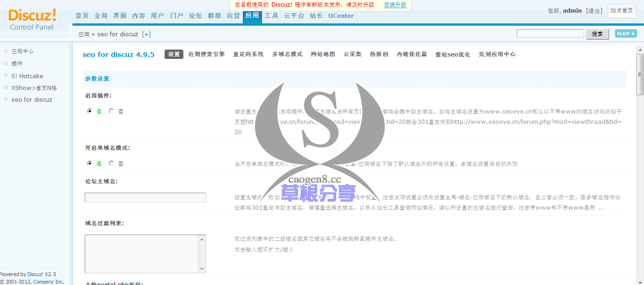644x285 pixels.
Task: Select the 设置 tab
Action: [173, 54]
